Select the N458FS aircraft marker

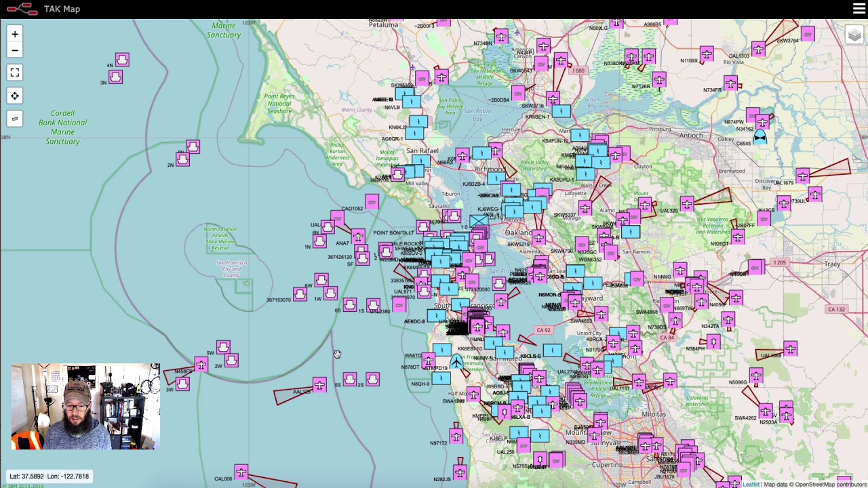tap(201, 366)
